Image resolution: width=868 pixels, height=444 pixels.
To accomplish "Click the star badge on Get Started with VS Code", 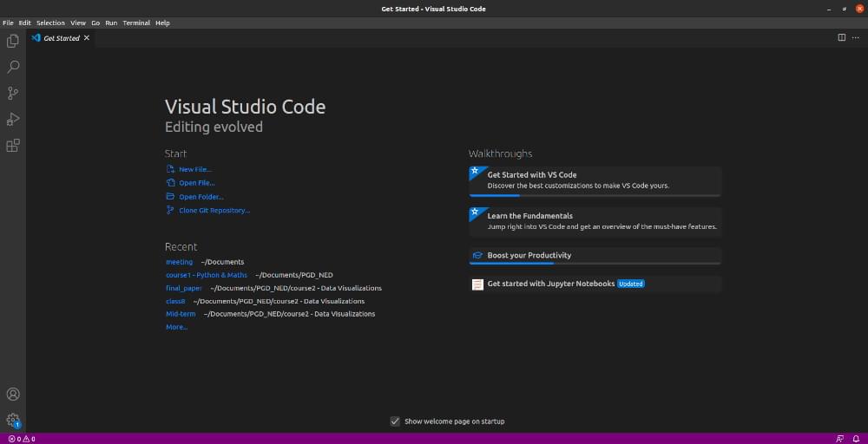I will pos(475,172).
